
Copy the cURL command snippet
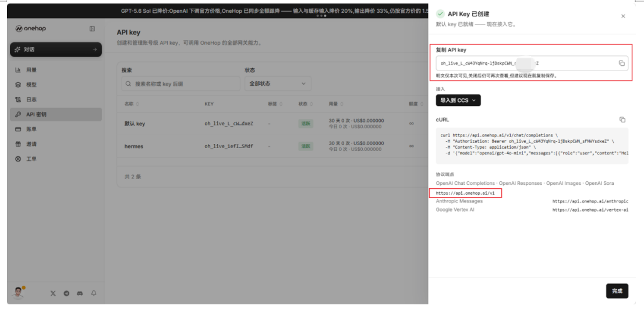click(x=622, y=120)
